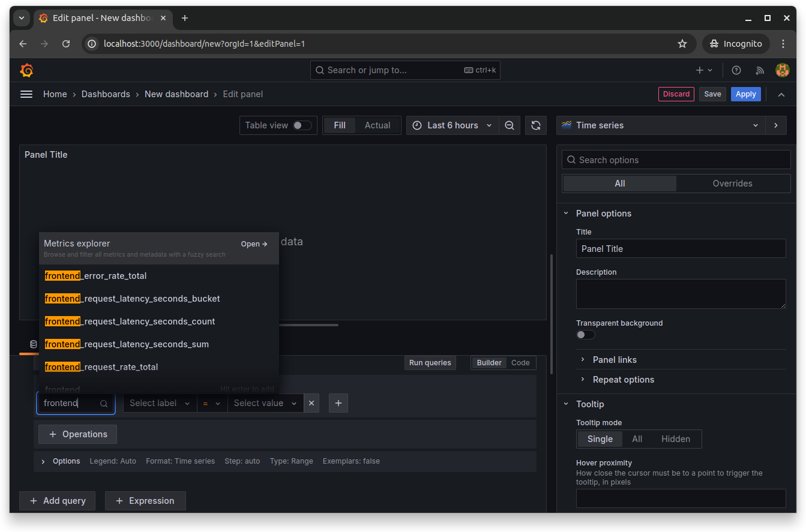
Task: Choose frontend_request_rate_total metric
Action: pyautogui.click(x=159, y=367)
